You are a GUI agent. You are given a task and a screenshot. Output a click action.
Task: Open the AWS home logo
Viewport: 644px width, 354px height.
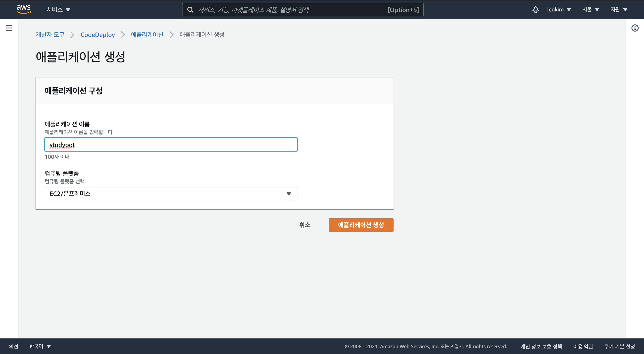pos(24,9)
